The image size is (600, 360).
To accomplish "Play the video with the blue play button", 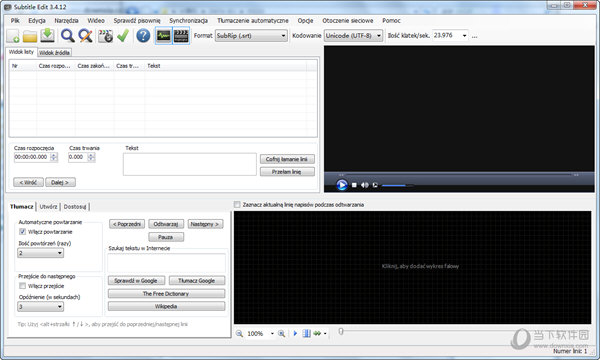I will point(342,185).
